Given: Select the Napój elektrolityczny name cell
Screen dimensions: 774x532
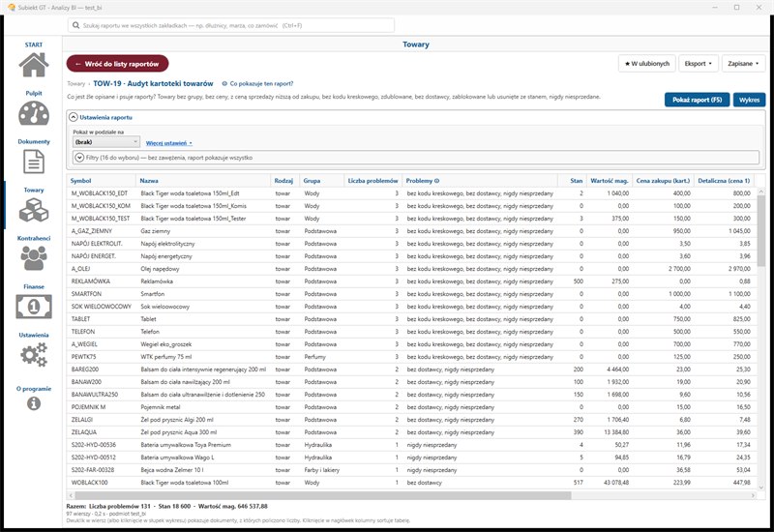Looking at the screenshot, I should pos(203,244).
